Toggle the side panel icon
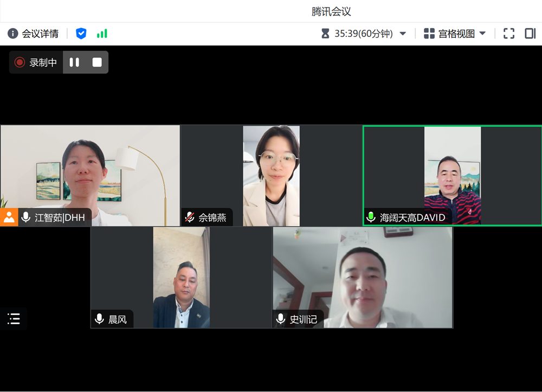 coord(530,34)
